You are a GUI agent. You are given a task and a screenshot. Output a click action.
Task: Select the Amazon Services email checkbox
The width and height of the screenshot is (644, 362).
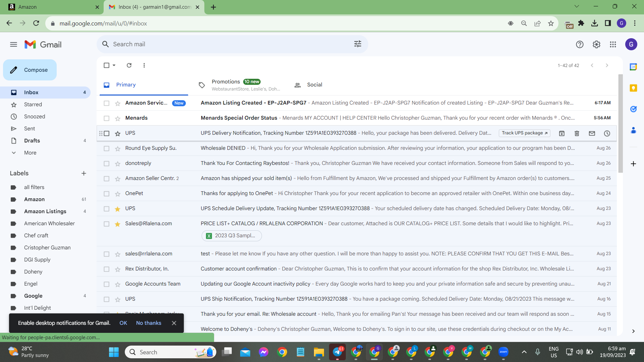click(x=107, y=103)
